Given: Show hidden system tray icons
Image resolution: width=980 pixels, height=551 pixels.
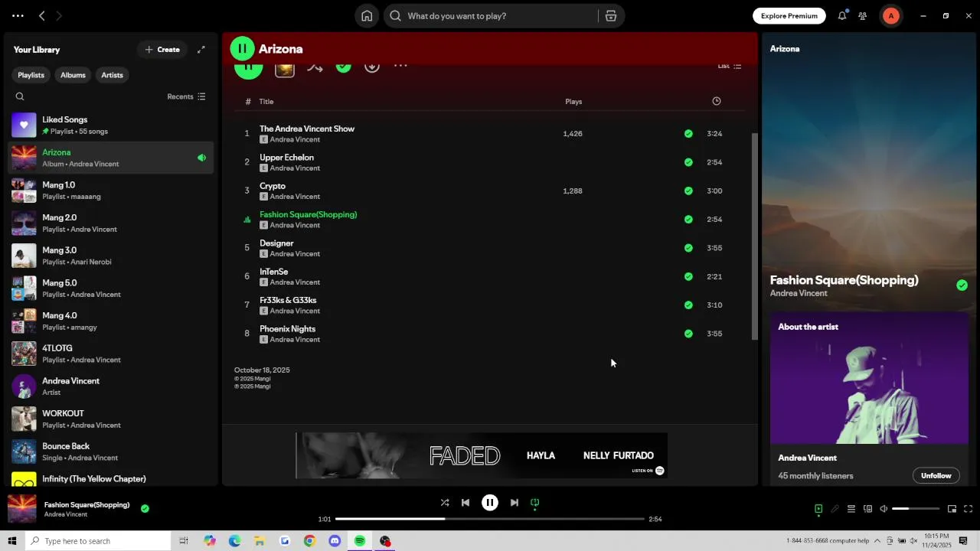Looking at the screenshot, I should tap(878, 541).
